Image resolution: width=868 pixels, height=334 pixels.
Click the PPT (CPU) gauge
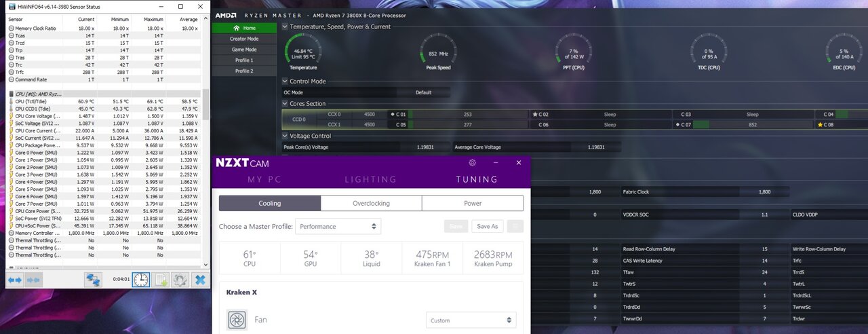(574, 52)
